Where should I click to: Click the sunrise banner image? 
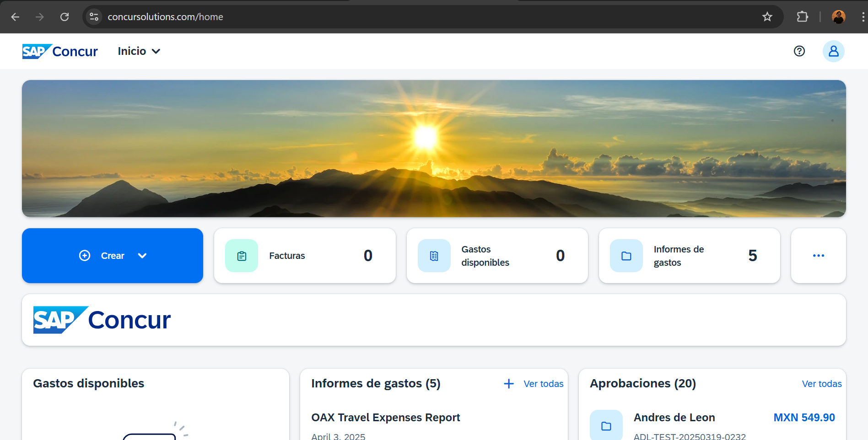point(434,149)
